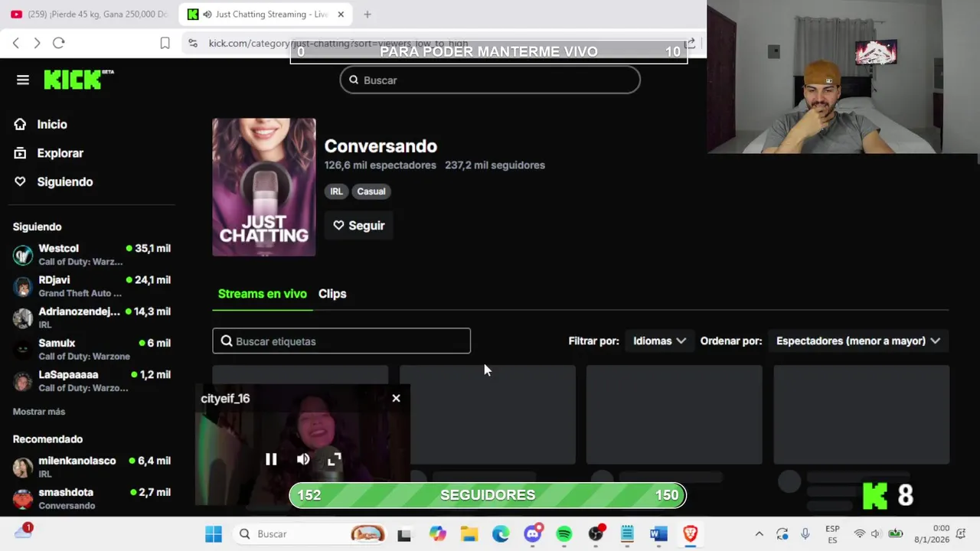Reload the current page

59,43
